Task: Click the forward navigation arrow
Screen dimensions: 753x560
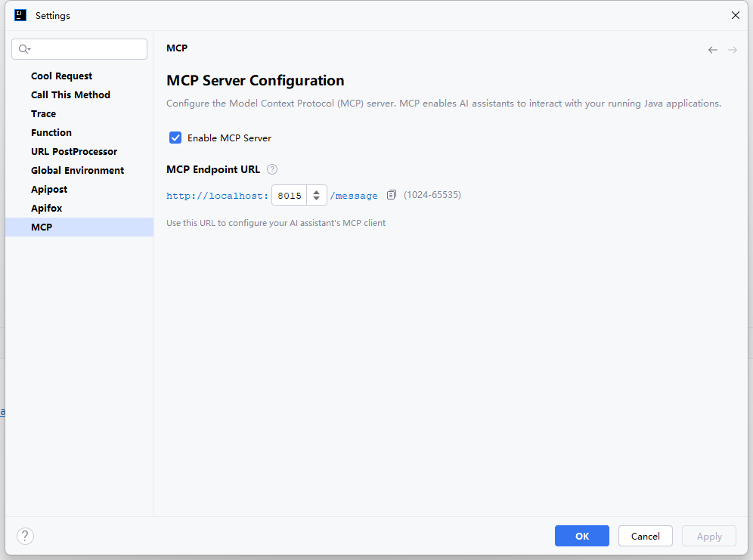Action: (x=732, y=50)
